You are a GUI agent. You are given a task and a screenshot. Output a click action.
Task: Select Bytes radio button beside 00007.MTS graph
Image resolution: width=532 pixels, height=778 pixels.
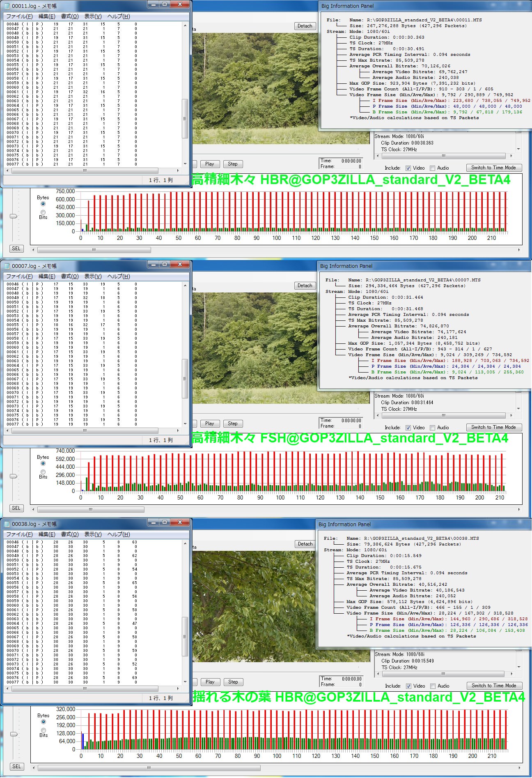[x=43, y=463]
